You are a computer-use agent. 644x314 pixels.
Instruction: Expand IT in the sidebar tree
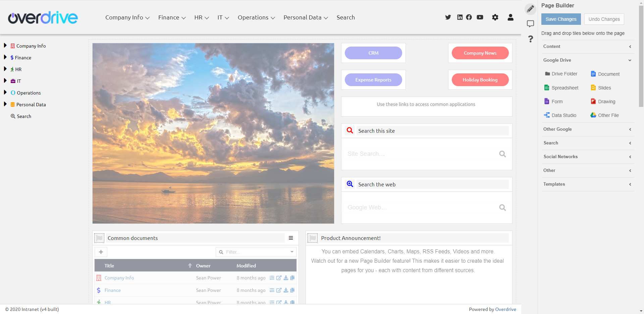point(5,80)
